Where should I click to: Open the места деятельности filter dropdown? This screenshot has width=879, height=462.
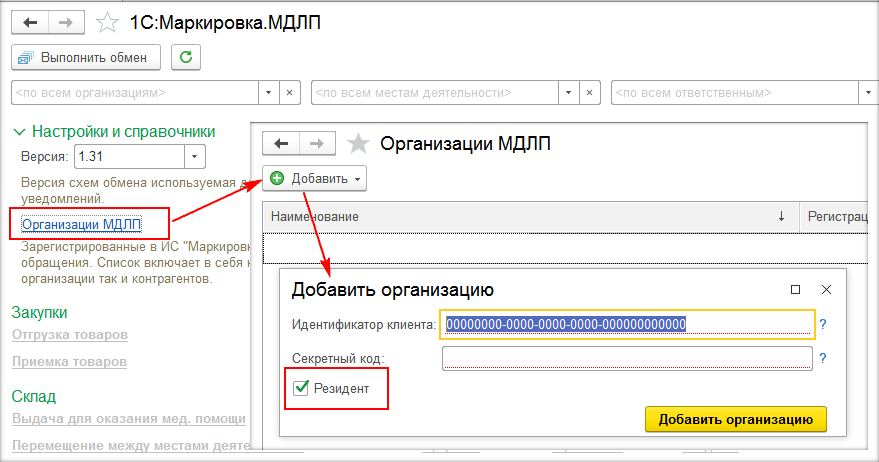coord(568,93)
